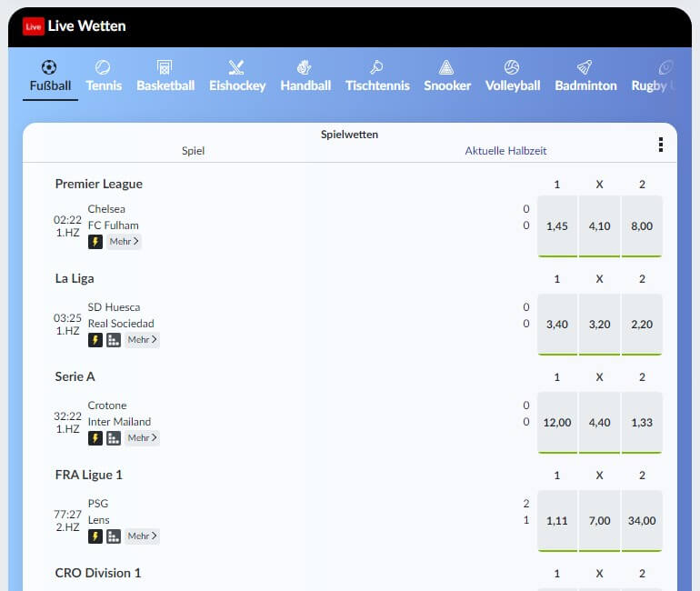Viewport: 700px width, 591px height.
Task: Open statistics icon for SD Huesca match
Action: point(114,340)
